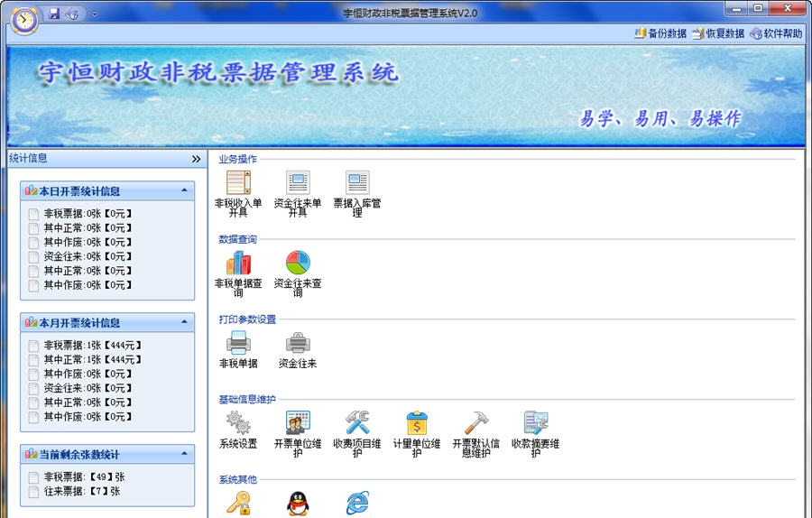812x518 pixels.
Task: Collapse 本日开票统计信息 group arrow
Action: click(184, 190)
